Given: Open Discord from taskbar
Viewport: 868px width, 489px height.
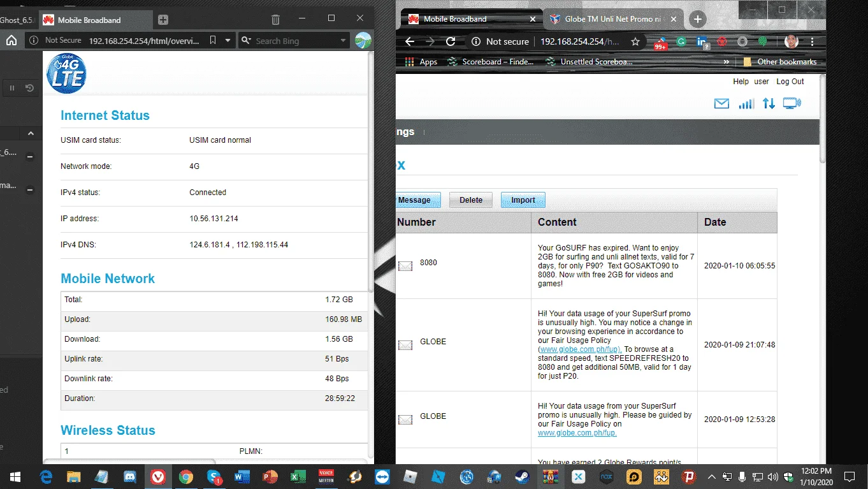Looking at the screenshot, I should 130,476.
